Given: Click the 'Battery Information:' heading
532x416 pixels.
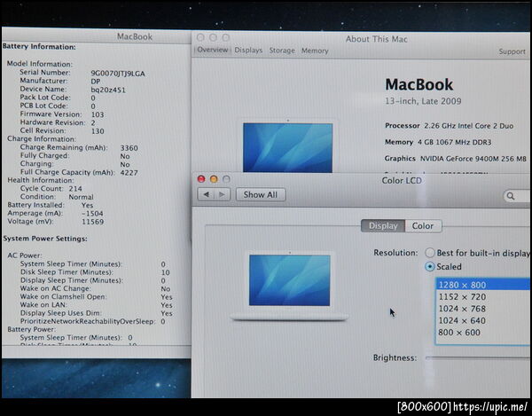Looking at the screenshot, I should point(39,47).
